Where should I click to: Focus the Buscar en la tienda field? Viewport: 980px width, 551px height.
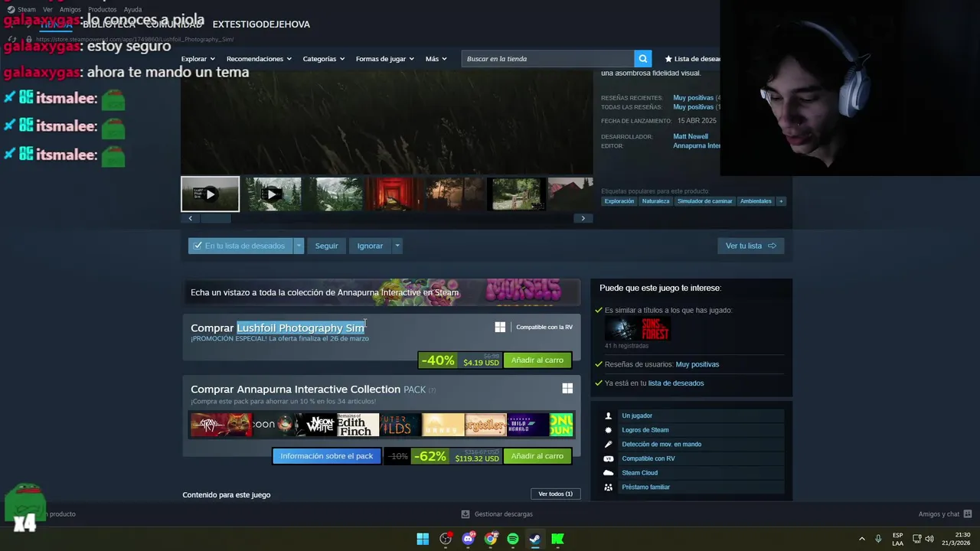point(547,59)
